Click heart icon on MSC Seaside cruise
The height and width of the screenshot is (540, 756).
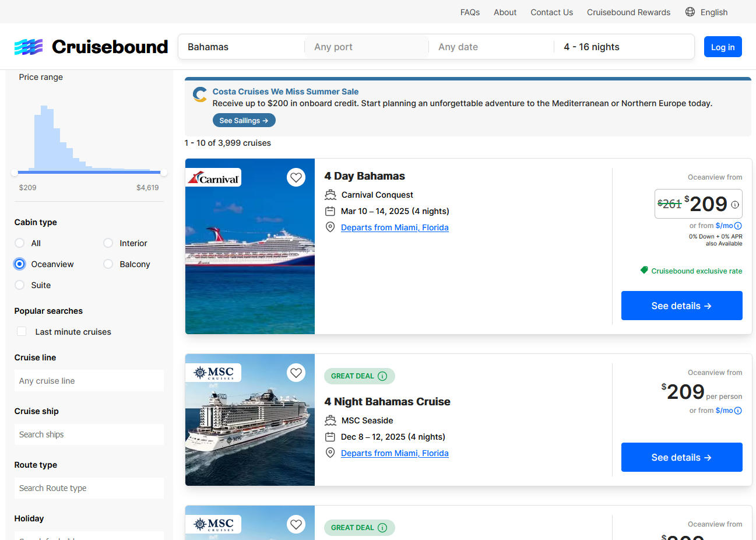pos(296,373)
